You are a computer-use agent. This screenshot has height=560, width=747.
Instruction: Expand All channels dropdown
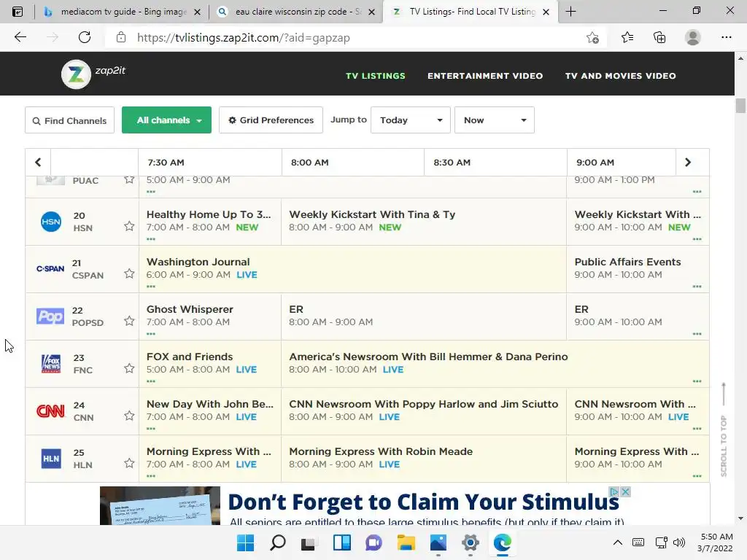[167, 120]
